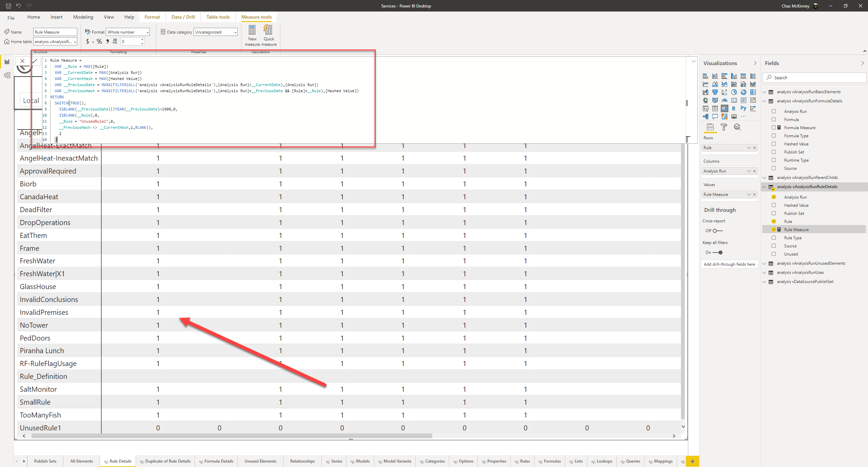Open the Table tools ribbon tab

click(x=218, y=17)
